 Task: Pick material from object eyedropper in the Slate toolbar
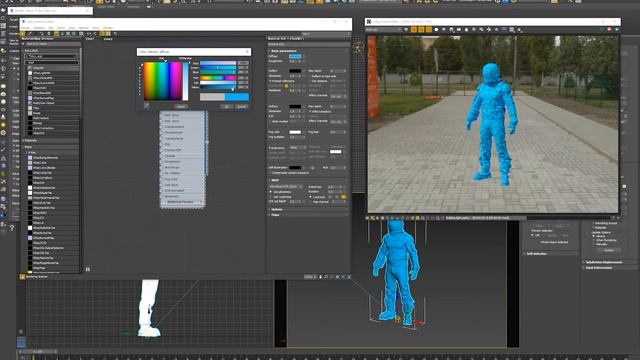(30, 33)
